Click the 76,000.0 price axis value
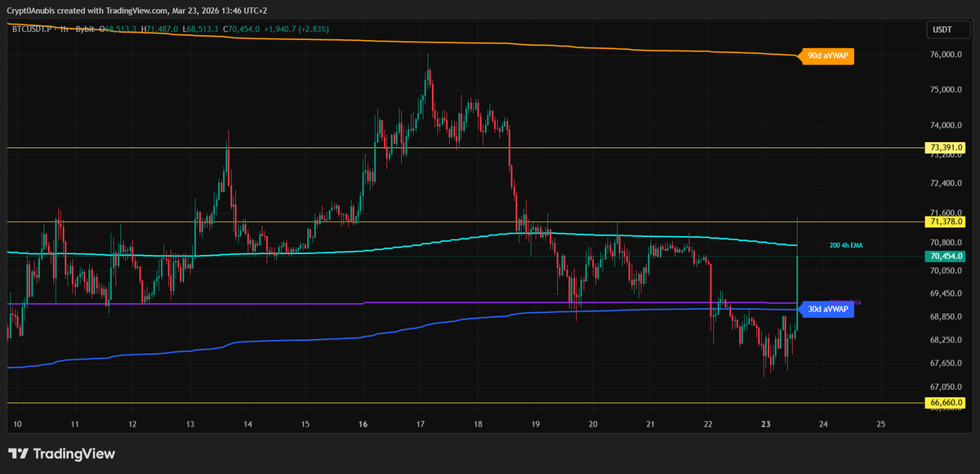The image size is (980, 474). [x=946, y=55]
